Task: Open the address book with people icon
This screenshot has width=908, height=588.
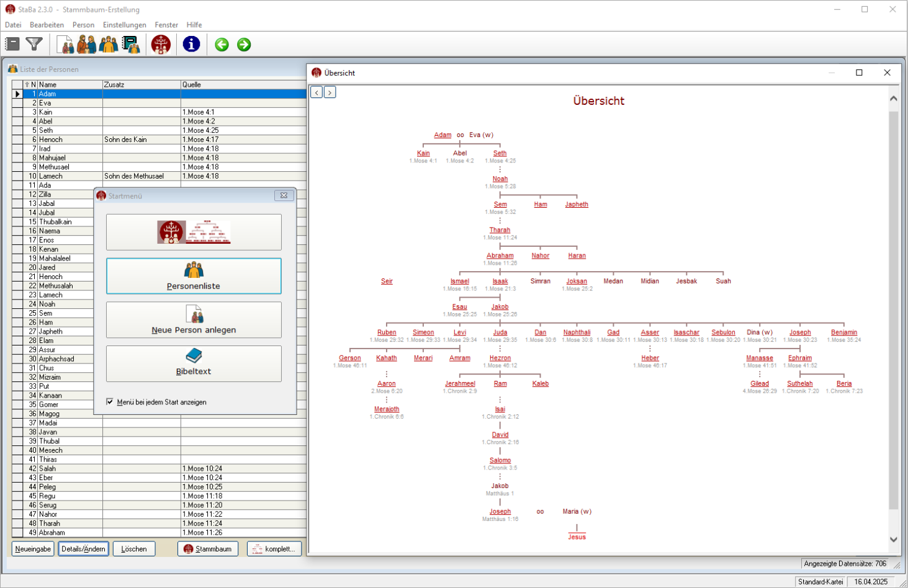Action: coord(130,44)
